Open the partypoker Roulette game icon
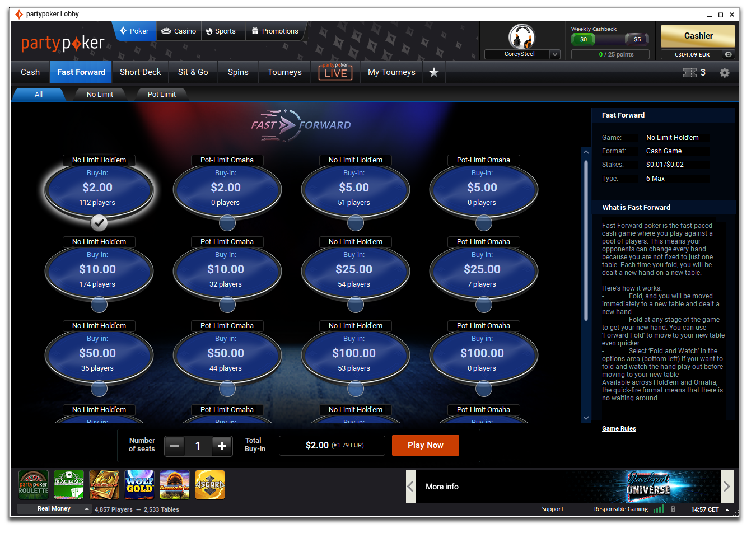The width and height of the screenshot is (756, 533). [x=34, y=484]
